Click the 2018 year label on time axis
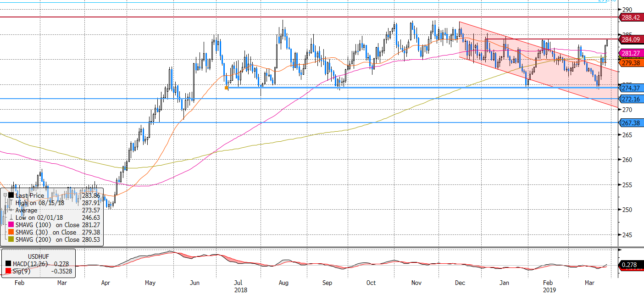 (241, 290)
